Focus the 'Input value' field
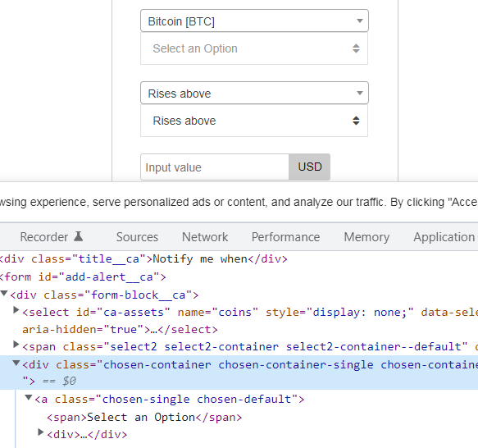 [x=215, y=167]
